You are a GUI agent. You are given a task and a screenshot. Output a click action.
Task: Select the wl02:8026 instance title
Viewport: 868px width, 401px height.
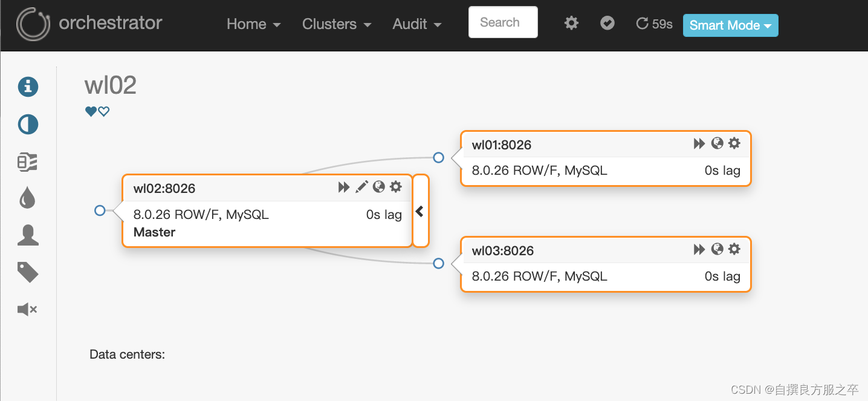pos(164,188)
